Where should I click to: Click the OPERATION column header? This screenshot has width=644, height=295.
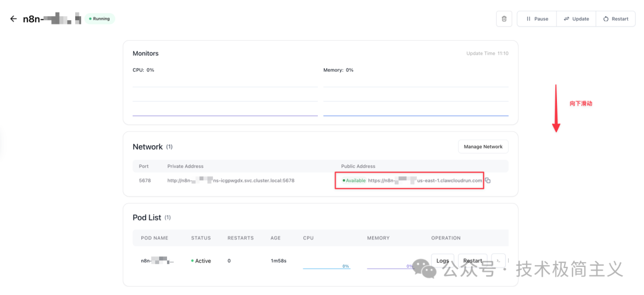click(446, 238)
